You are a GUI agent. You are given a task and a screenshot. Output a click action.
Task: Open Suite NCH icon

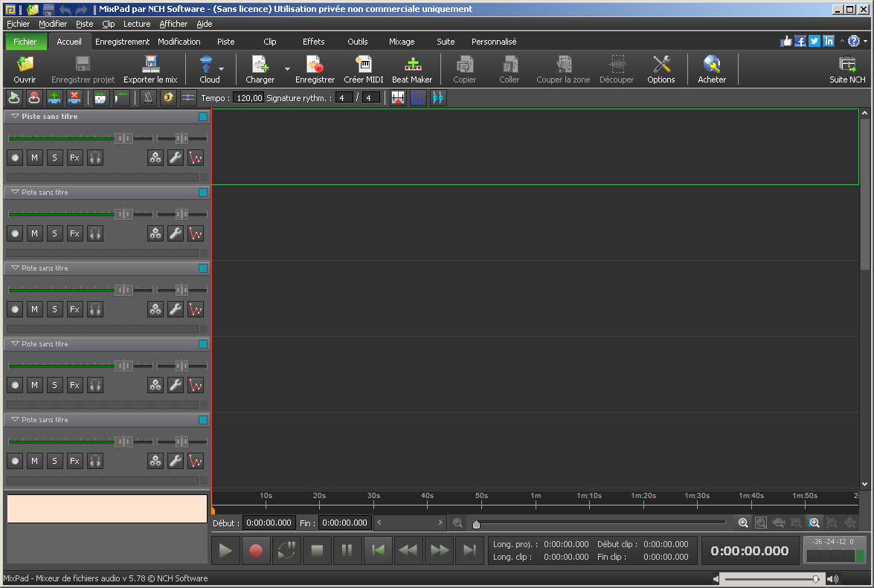coord(847,65)
